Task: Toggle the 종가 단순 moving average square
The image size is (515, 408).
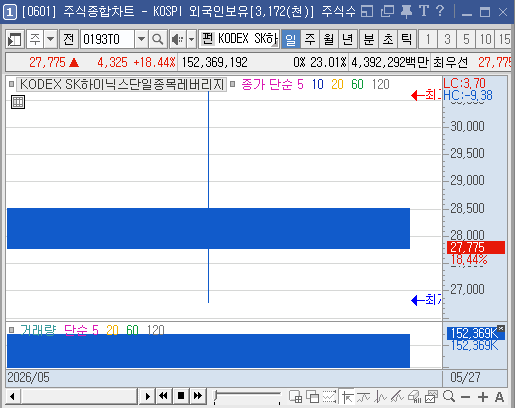Action: tap(233, 84)
